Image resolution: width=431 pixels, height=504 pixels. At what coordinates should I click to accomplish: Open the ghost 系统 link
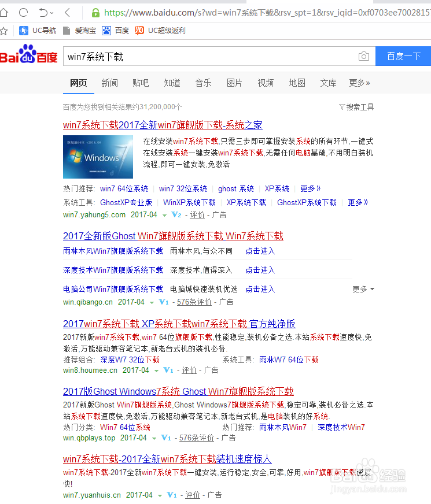(236, 188)
